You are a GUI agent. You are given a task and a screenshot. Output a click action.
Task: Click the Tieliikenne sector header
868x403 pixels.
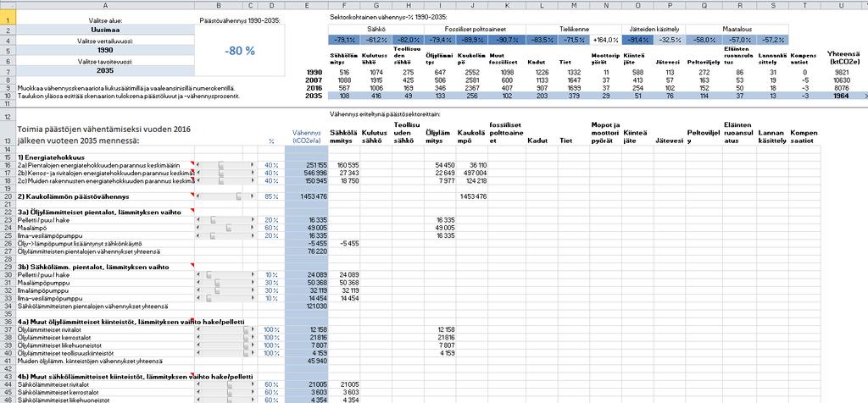click(x=574, y=30)
